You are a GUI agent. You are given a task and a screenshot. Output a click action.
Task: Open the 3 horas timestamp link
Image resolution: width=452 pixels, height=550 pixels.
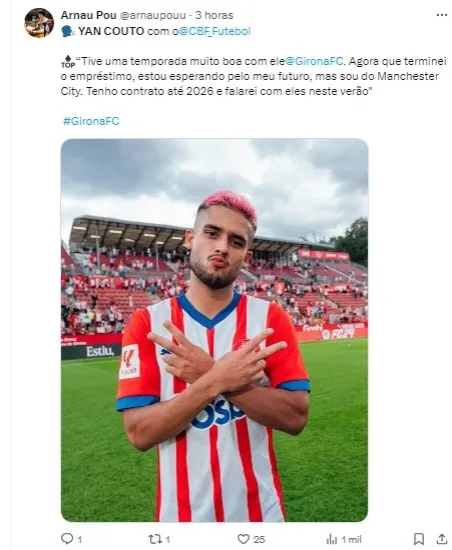tap(214, 15)
